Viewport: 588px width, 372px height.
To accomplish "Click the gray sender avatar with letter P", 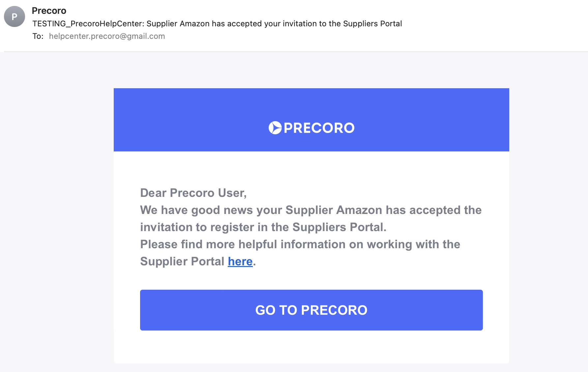I will (x=15, y=16).
